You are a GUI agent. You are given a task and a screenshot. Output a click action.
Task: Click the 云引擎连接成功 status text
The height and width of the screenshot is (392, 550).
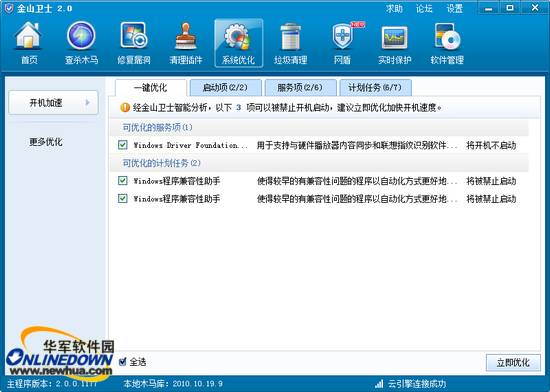[417, 384]
